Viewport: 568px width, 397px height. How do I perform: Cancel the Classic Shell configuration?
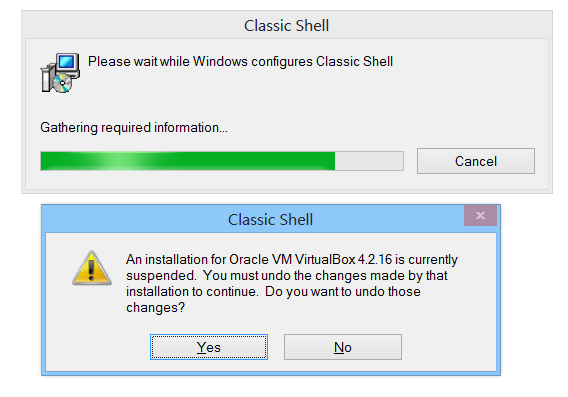click(x=476, y=161)
